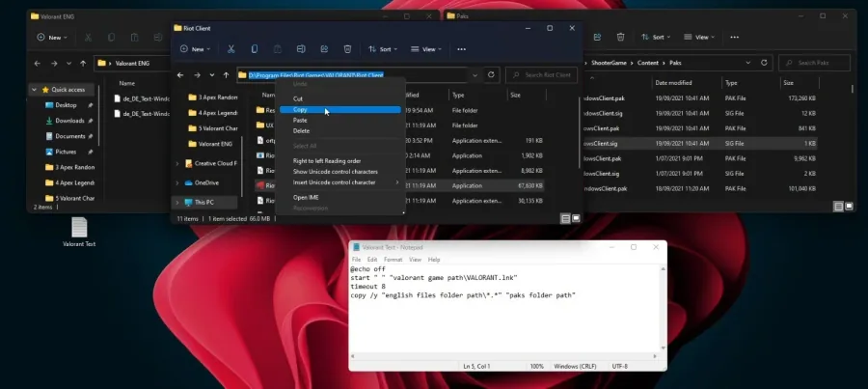Click the Search Riot Client input field
Viewport: 868px width, 389px height.
541,75
